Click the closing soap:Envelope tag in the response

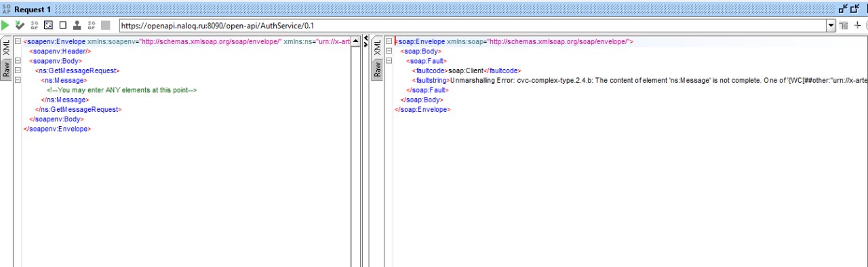pyautogui.click(x=422, y=109)
